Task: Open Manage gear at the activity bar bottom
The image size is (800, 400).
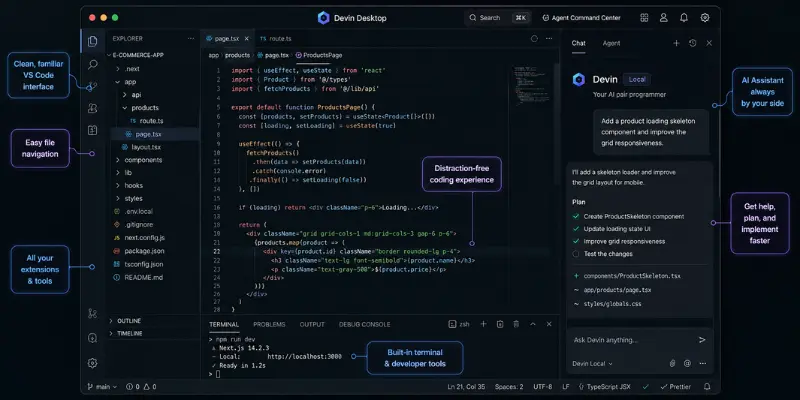Action: tap(92, 363)
